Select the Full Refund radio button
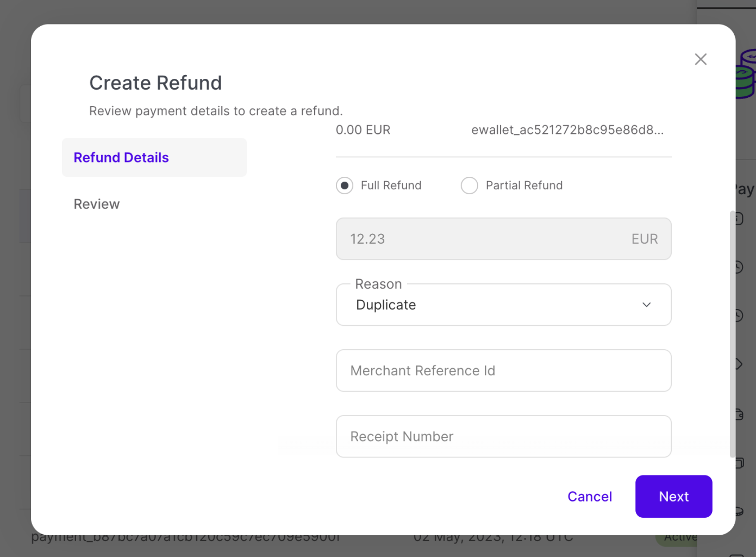The image size is (756, 557). click(x=345, y=185)
